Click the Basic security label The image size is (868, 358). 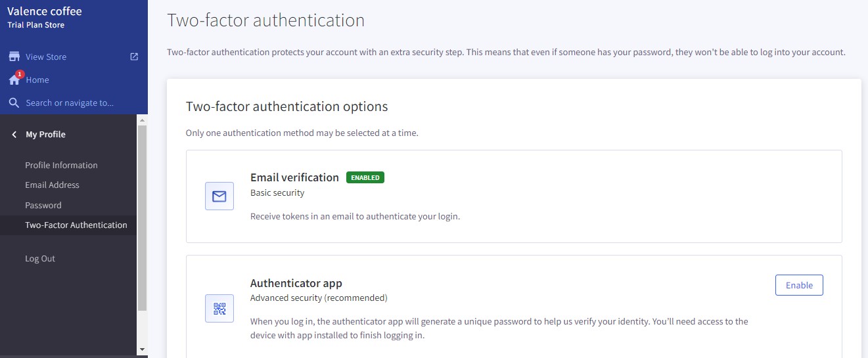pyautogui.click(x=277, y=192)
